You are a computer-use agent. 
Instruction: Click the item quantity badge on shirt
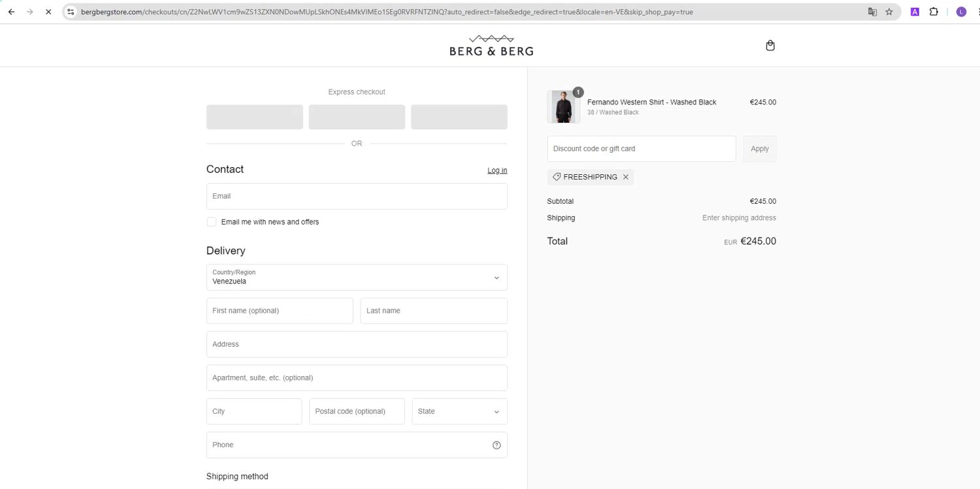click(578, 92)
